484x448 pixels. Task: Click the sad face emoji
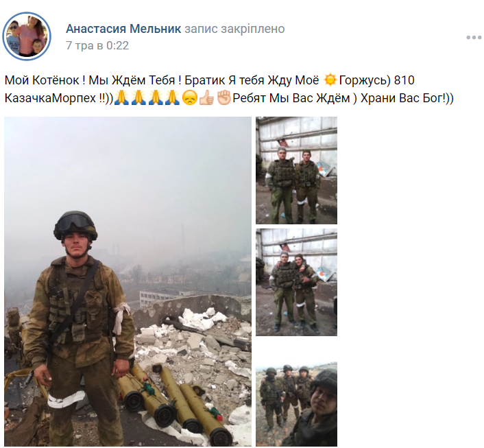(x=189, y=98)
